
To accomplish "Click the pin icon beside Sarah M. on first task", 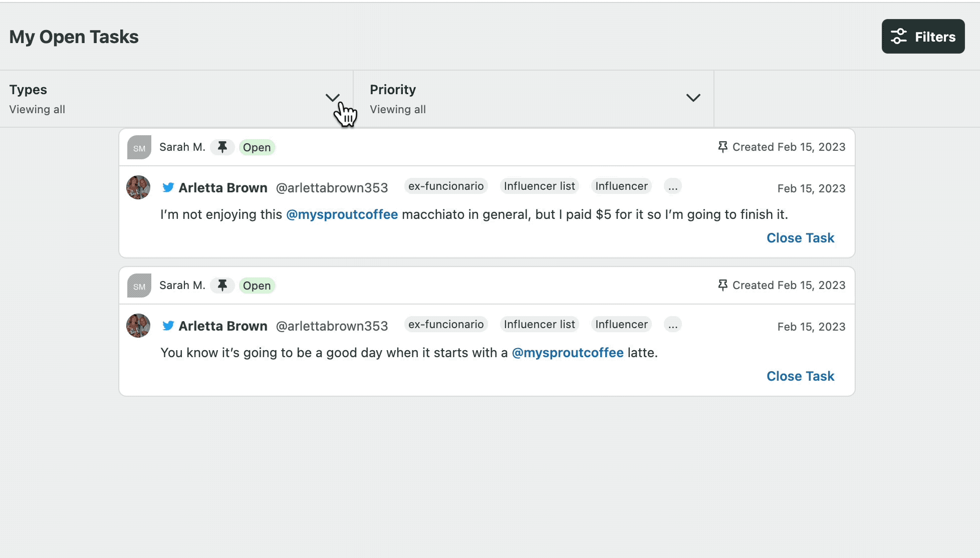I will click(x=222, y=147).
